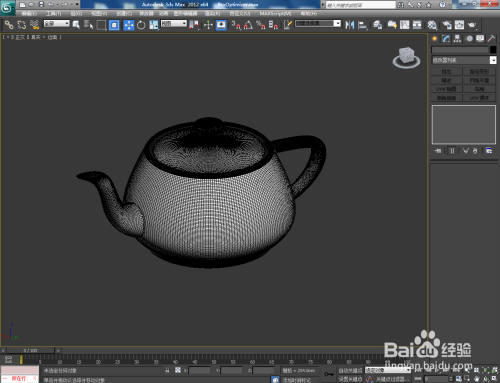Screen dimensions: 500x383
Task: Click the 3ds Max application button
Action: point(7,8)
